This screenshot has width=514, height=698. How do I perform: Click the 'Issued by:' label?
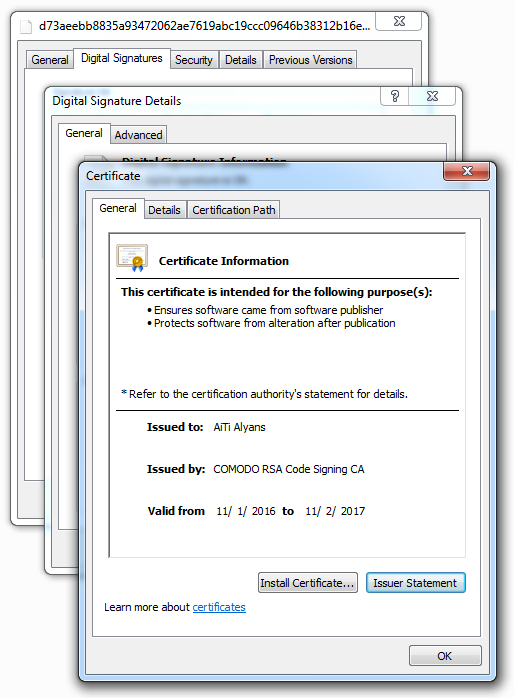[x=176, y=469]
